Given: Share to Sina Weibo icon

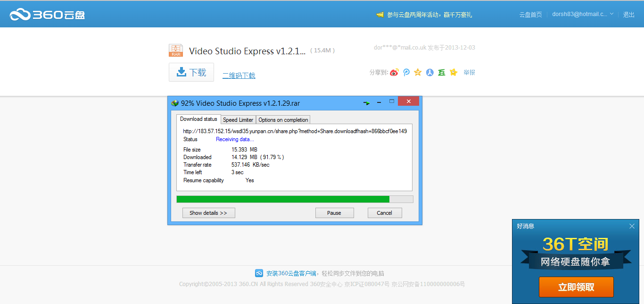Looking at the screenshot, I should [x=394, y=72].
